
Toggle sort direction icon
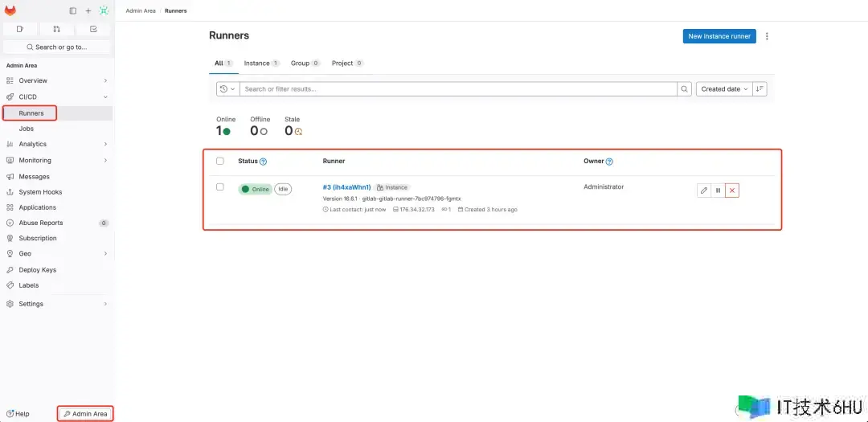(760, 89)
